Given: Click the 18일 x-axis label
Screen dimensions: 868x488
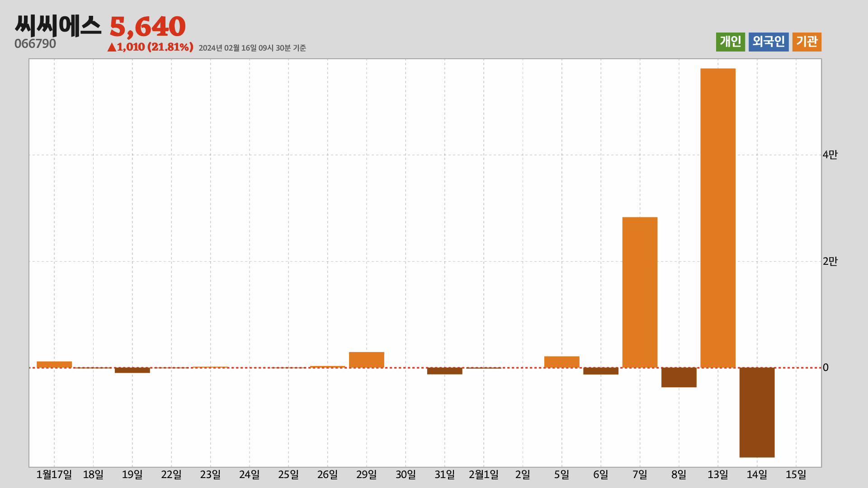Looking at the screenshot, I should [x=93, y=475].
